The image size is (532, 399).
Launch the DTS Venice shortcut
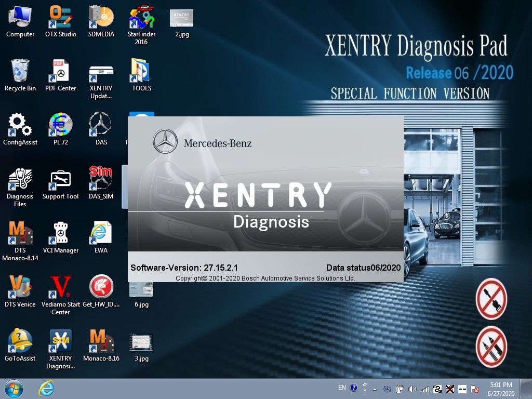(20, 287)
